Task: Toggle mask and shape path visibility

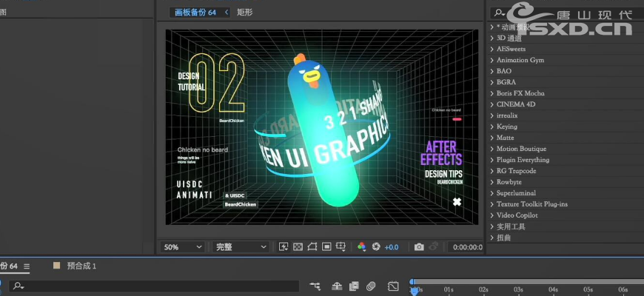Action: point(312,246)
